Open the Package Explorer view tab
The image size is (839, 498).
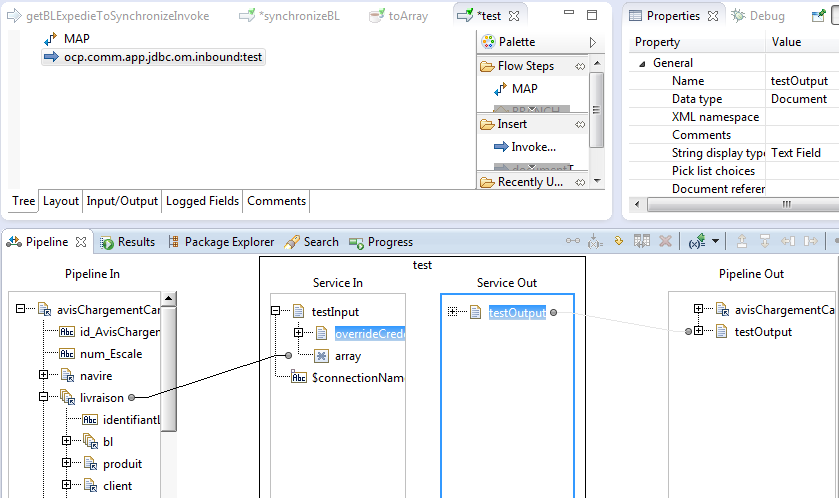(x=221, y=242)
